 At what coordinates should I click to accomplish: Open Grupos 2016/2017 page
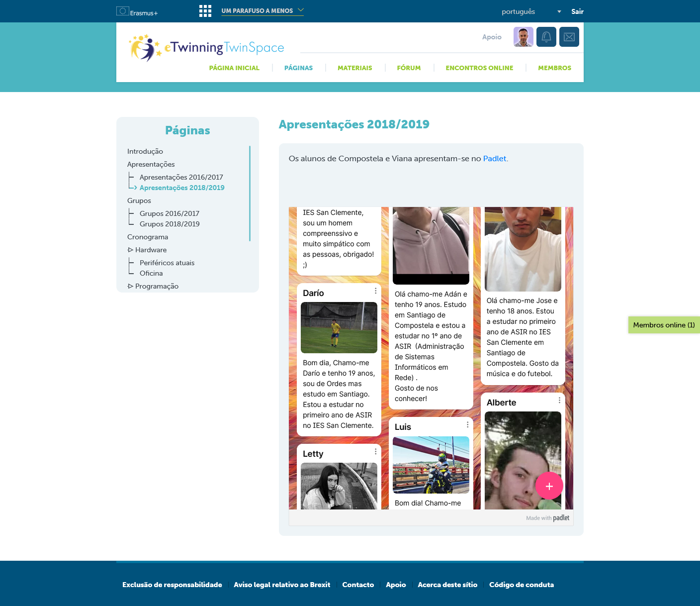coord(170,213)
